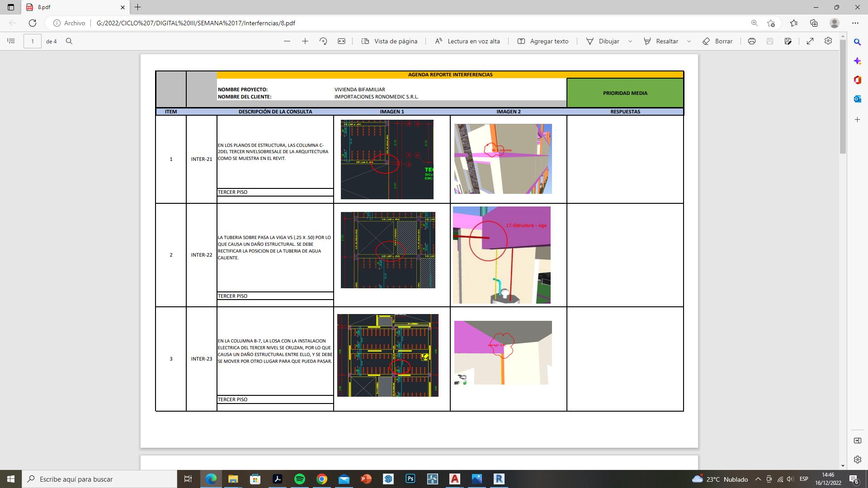Toggle Lectura en voz alta
Screen dimensions: 868x488
tap(467, 41)
